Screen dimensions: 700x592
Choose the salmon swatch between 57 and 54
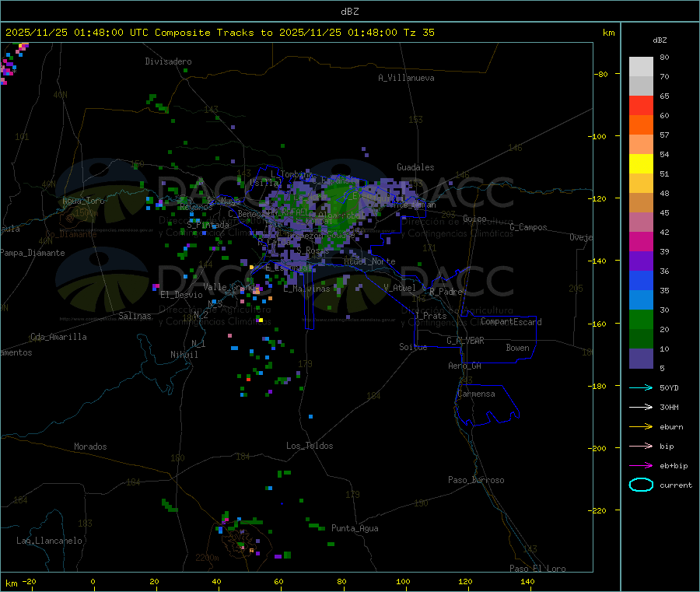click(641, 145)
